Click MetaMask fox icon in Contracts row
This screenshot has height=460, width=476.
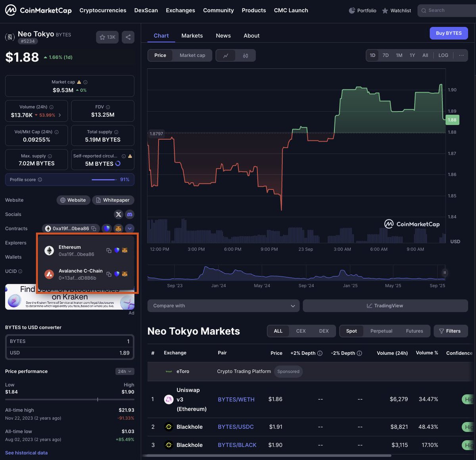pos(118,229)
